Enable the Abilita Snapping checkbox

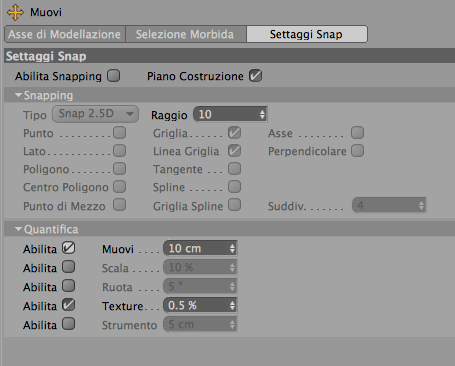114,76
